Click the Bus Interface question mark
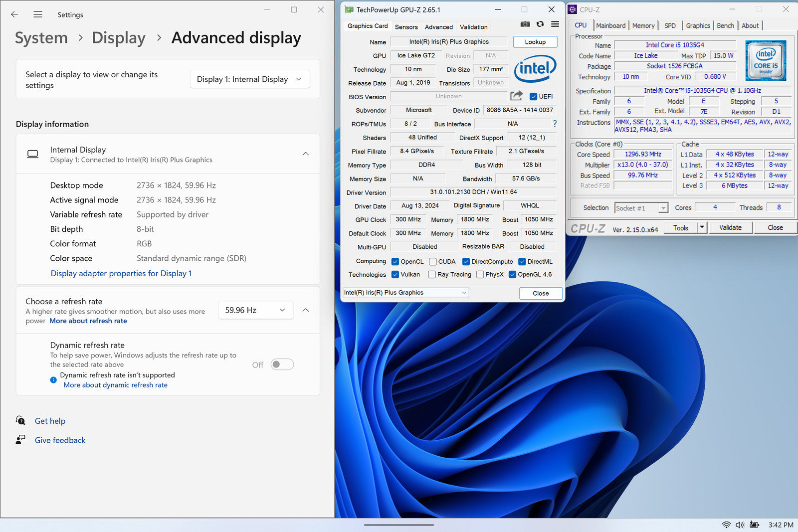 coord(555,124)
